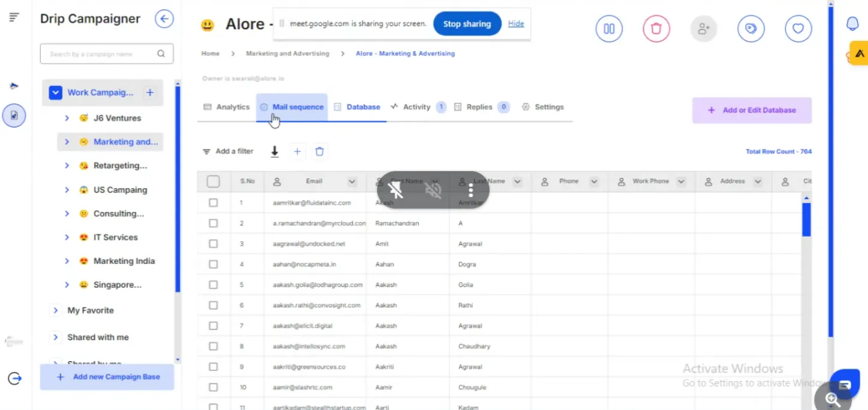Click the Add a filter icon
The width and height of the screenshot is (868, 410).
tap(207, 151)
